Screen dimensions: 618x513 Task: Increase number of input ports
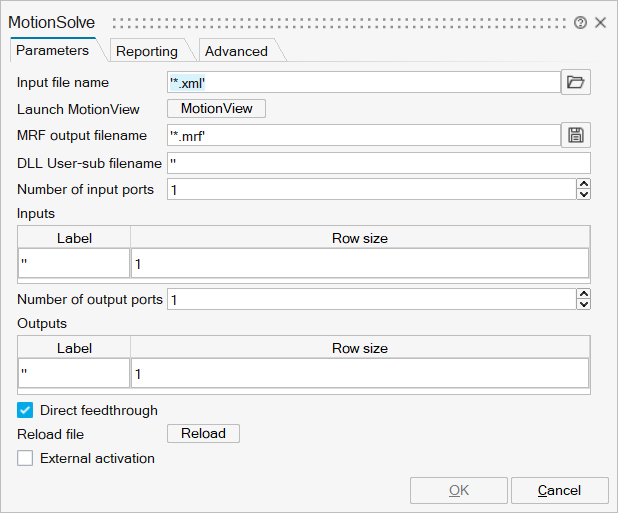click(x=584, y=184)
